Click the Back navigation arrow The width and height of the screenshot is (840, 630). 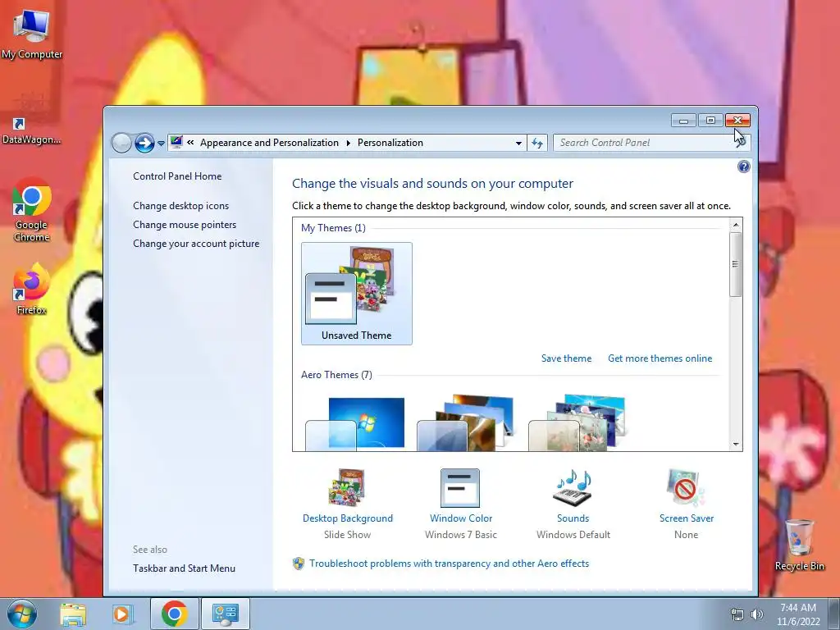pyautogui.click(x=121, y=143)
